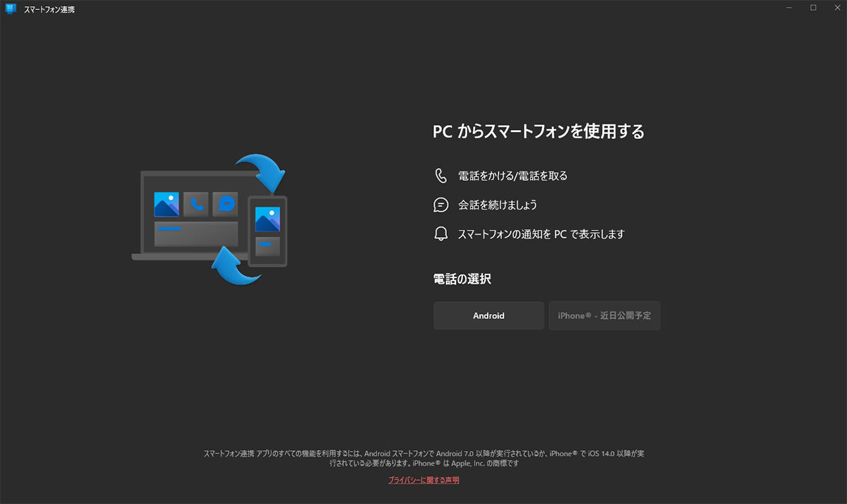Click the laptop and phone sync illustration
This screenshot has height=504, width=847.
click(210, 221)
